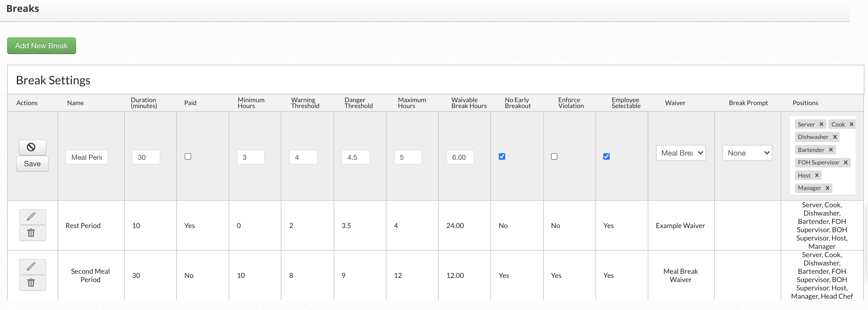The height and width of the screenshot is (310, 868).
Task: Delete the Second Meal Period break
Action: (x=32, y=283)
